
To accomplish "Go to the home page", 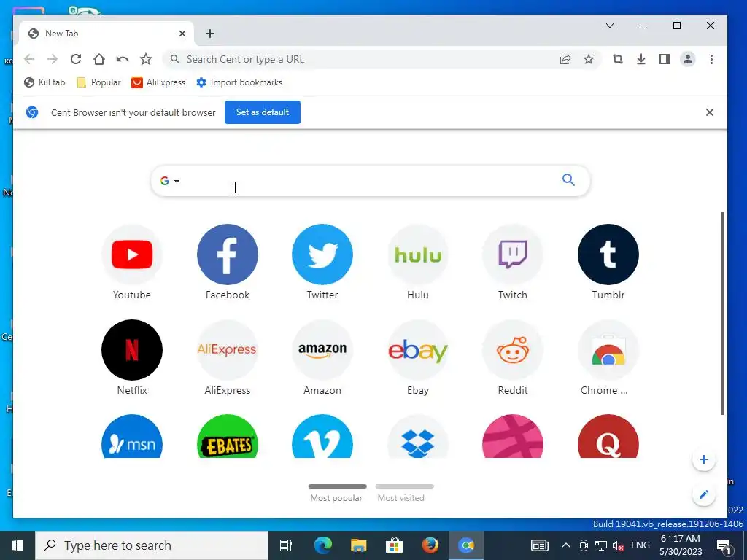I will point(99,59).
